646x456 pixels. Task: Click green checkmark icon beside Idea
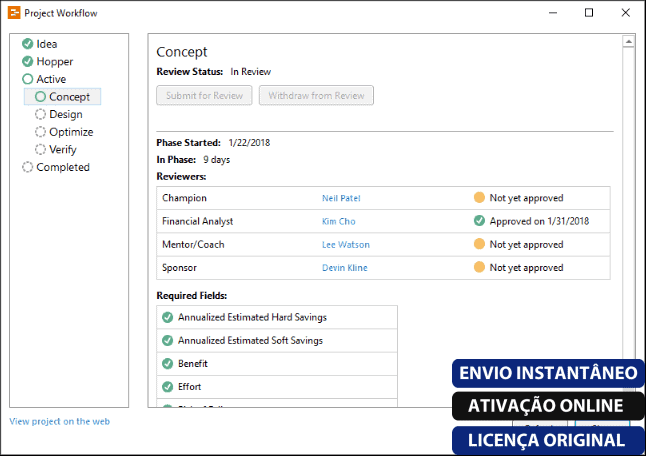(x=28, y=44)
